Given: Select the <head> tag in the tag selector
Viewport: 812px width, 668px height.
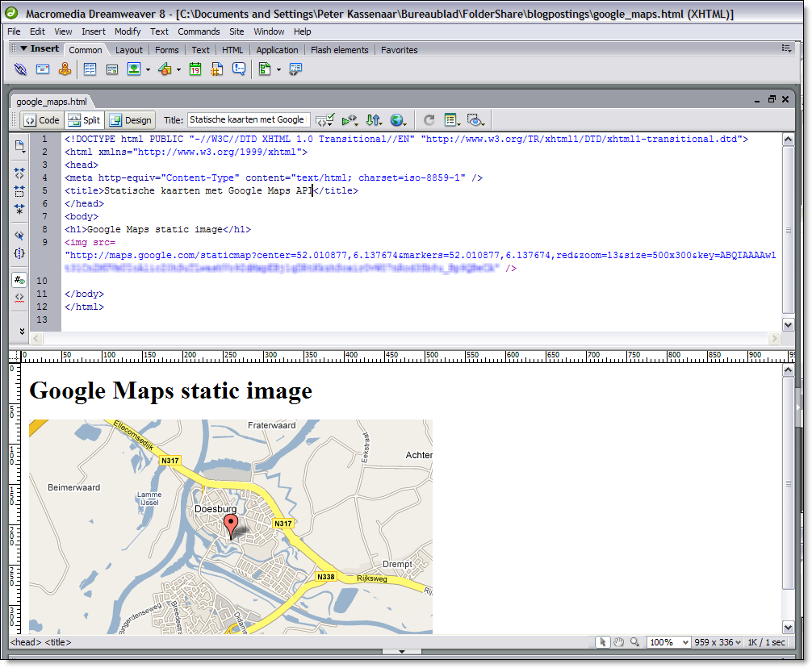Looking at the screenshot, I should (25, 642).
